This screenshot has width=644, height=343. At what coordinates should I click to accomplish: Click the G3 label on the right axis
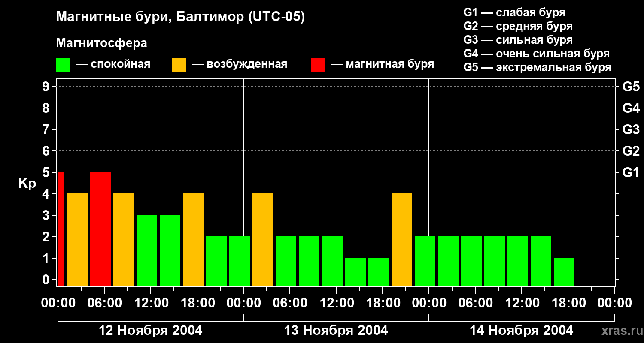631,129
